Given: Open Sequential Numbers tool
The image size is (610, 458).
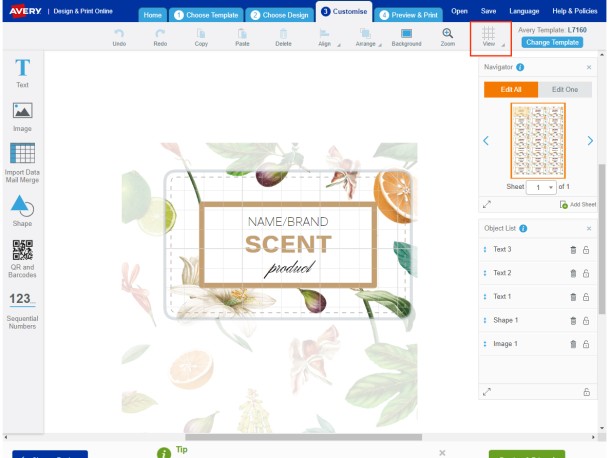Looking at the screenshot, I should pos(22,311).
